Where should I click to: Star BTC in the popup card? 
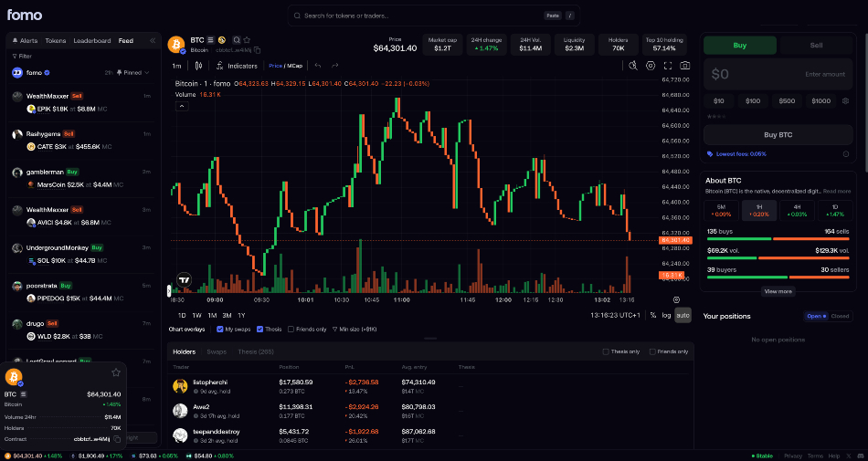coord(116,372)
